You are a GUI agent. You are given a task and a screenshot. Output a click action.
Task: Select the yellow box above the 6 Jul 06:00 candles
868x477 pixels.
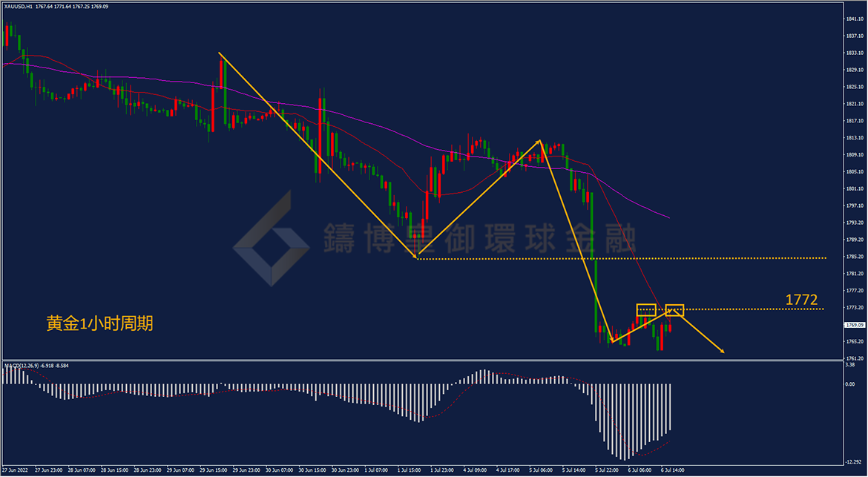(646, 310)
